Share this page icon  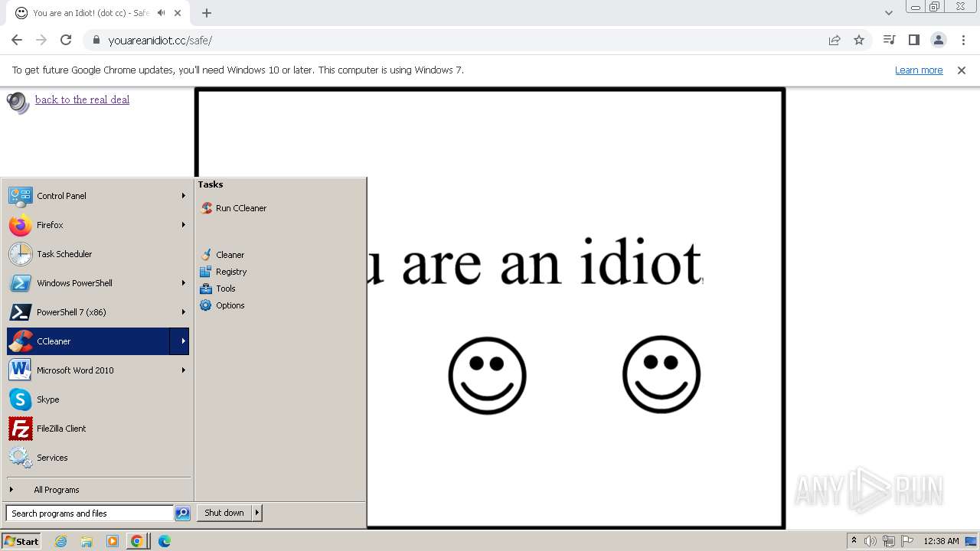835,40
